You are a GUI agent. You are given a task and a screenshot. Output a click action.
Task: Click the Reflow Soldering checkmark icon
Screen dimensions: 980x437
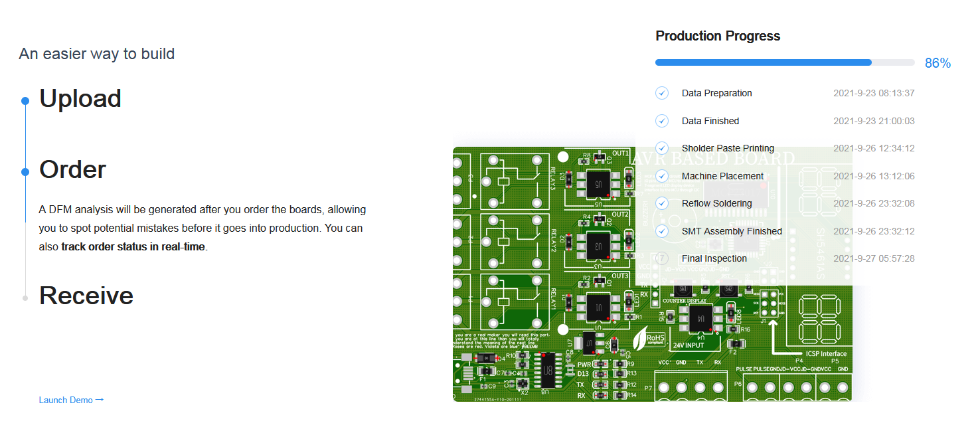tap(662, 203)
